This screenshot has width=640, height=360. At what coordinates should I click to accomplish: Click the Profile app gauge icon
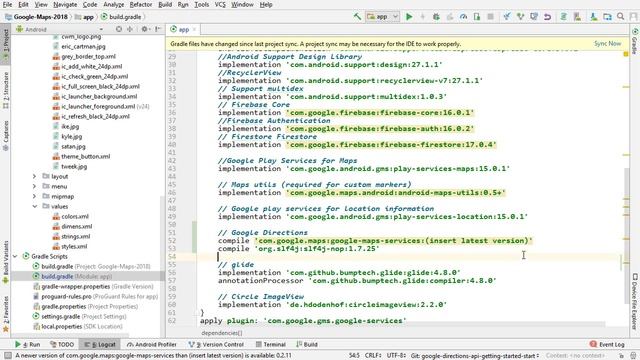tap(463, 17)
